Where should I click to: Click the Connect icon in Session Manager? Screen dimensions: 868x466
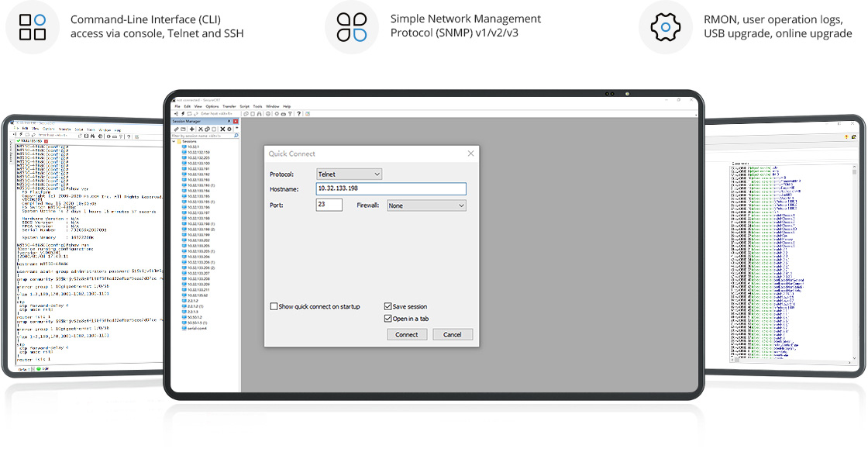[176, 129]
